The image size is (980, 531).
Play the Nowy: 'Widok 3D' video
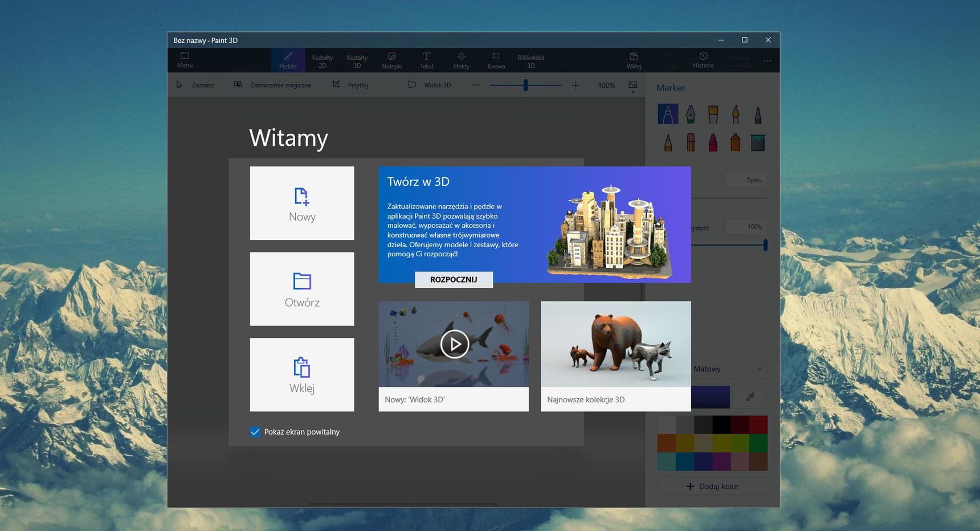point(454,344)
